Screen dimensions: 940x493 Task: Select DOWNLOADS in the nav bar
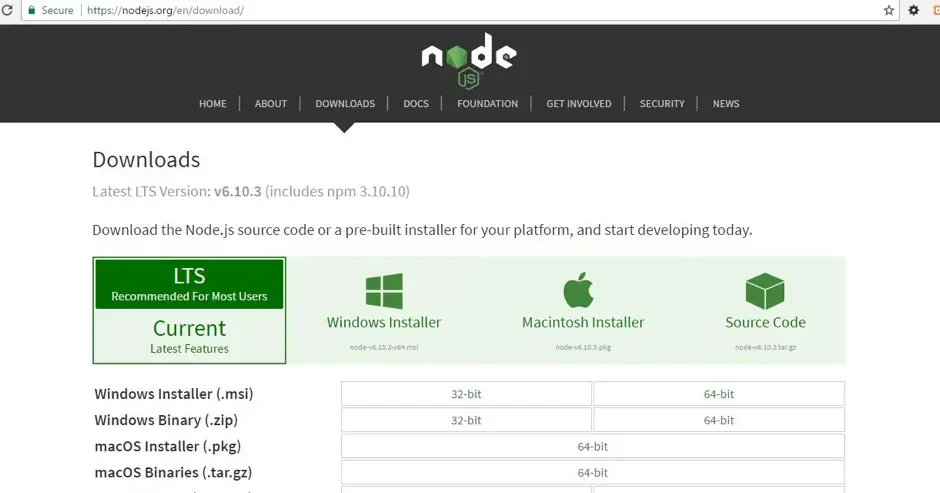[x=345, y=104]
